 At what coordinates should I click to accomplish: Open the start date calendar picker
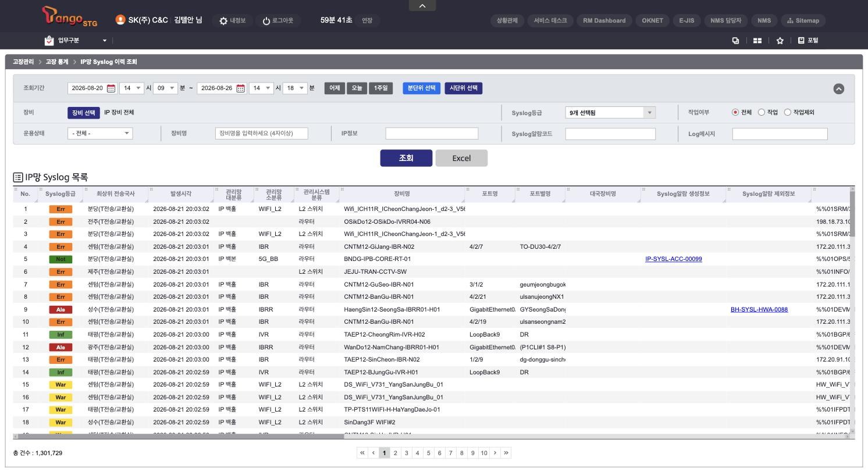click(111, 88)
